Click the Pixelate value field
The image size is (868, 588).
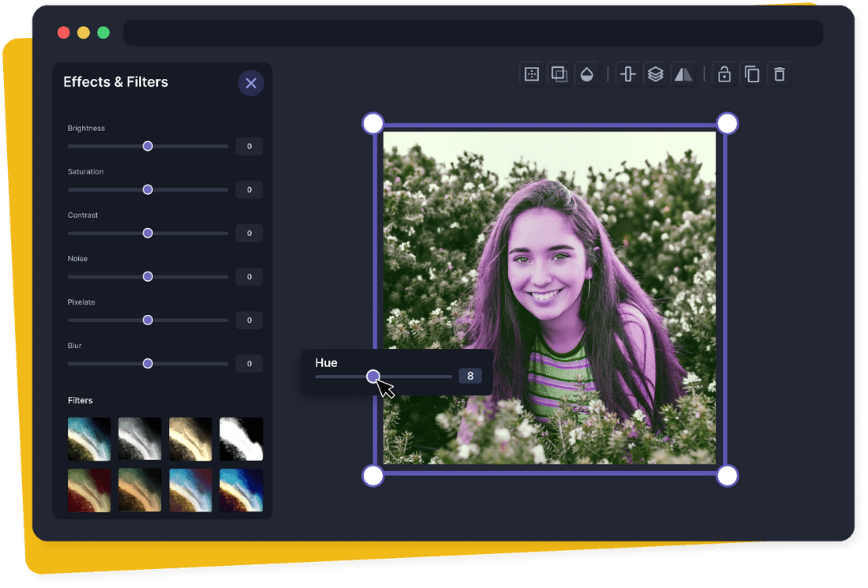(249, 320)
